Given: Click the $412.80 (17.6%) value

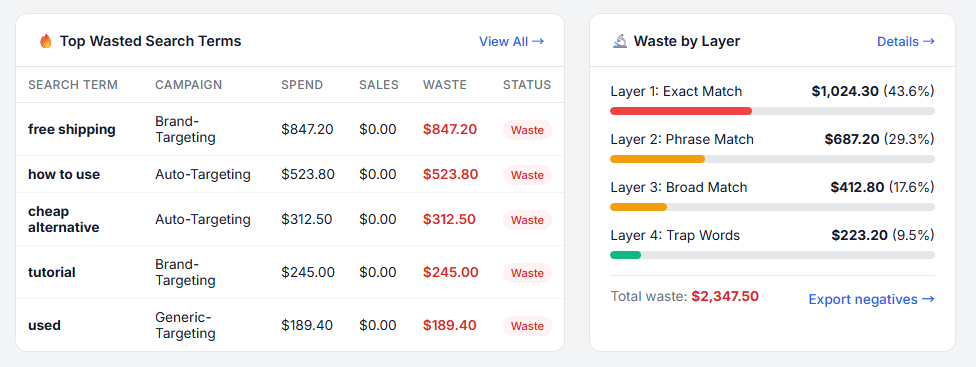Looking at the screenshot, I should click(x=883, y=187).
